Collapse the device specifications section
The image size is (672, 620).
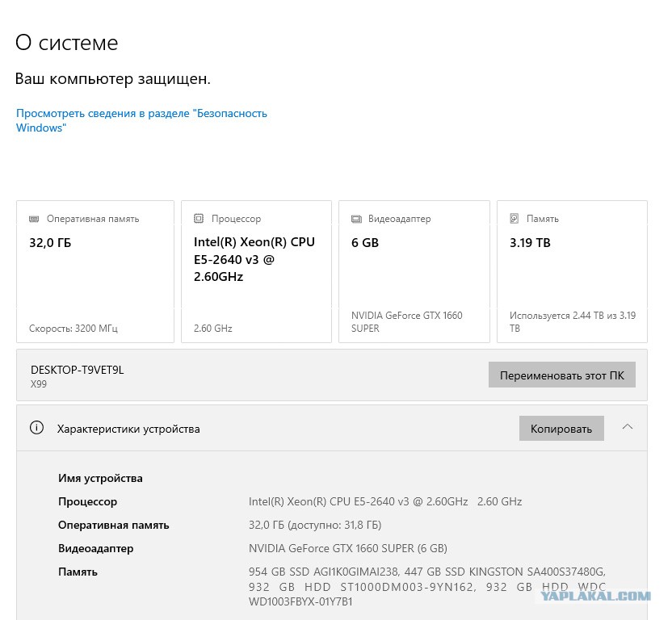click(x=628, y=427)
